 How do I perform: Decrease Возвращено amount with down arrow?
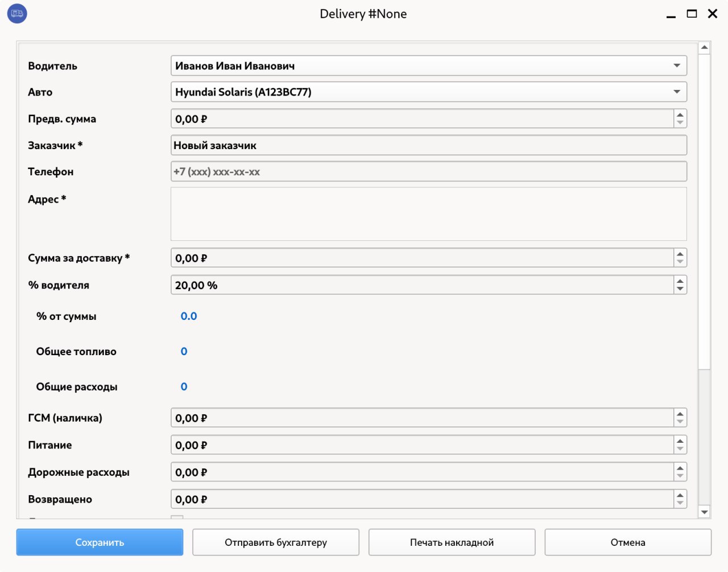point(680,503)
